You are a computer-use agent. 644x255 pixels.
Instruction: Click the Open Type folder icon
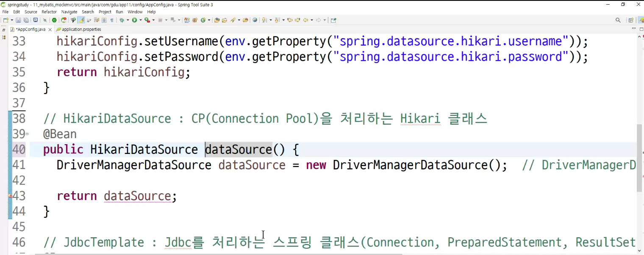[217, 20]
